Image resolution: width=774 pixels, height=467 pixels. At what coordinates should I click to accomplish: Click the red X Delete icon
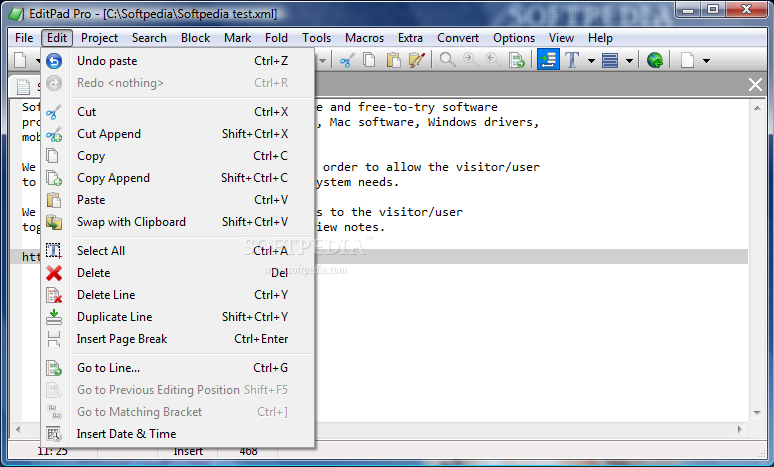54,273
